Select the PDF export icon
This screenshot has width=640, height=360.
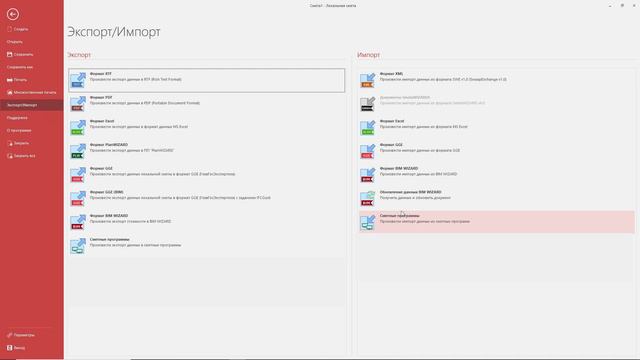point(78,104)
